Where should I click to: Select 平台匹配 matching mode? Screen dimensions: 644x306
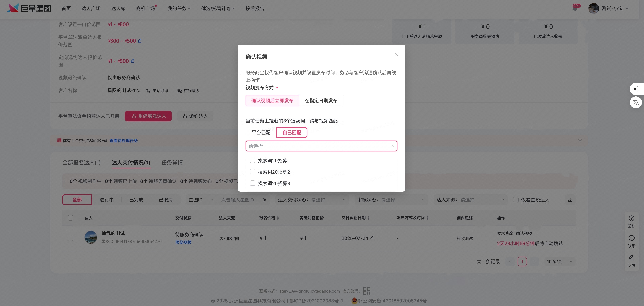(261, 133)
